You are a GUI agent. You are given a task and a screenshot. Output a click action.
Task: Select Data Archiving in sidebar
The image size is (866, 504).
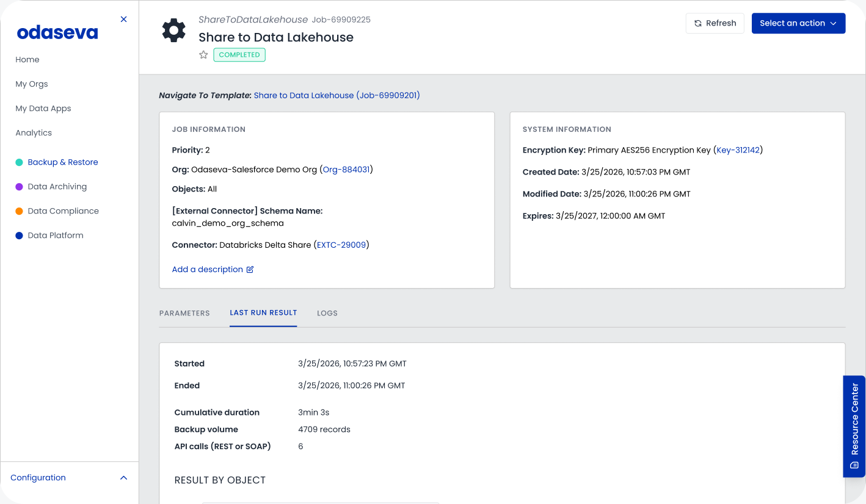click(57, 187)
